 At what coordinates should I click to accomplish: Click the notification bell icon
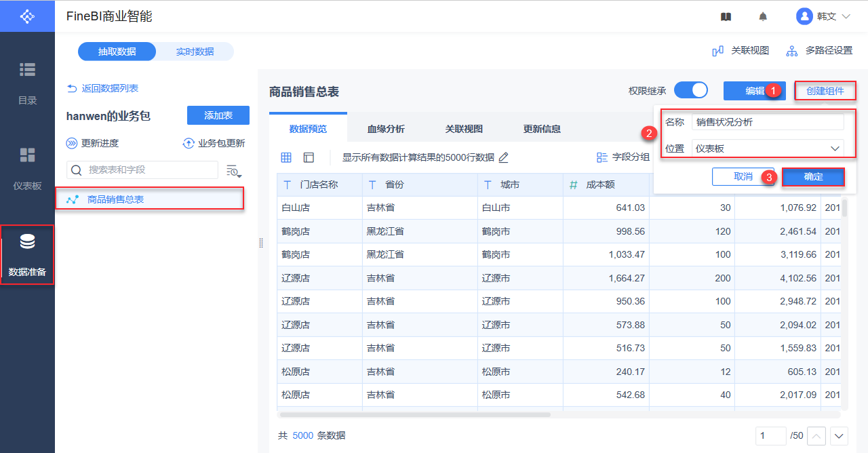763,17
